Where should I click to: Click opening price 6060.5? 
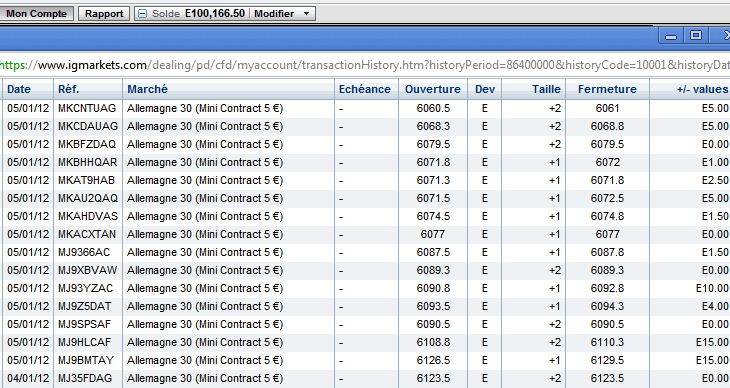(433, 108)
